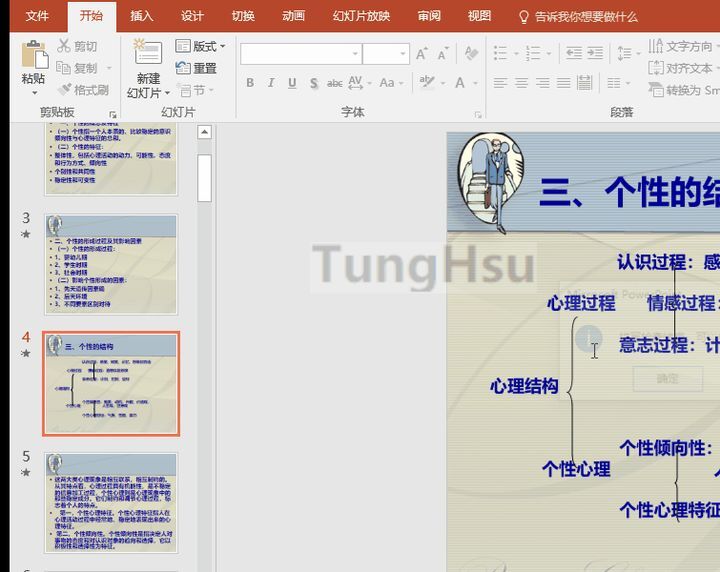The height and width of the screenshot is (572, 720).
Task: Click the slide panel vertical scrollbar thumb
Action: click(205, 178)
